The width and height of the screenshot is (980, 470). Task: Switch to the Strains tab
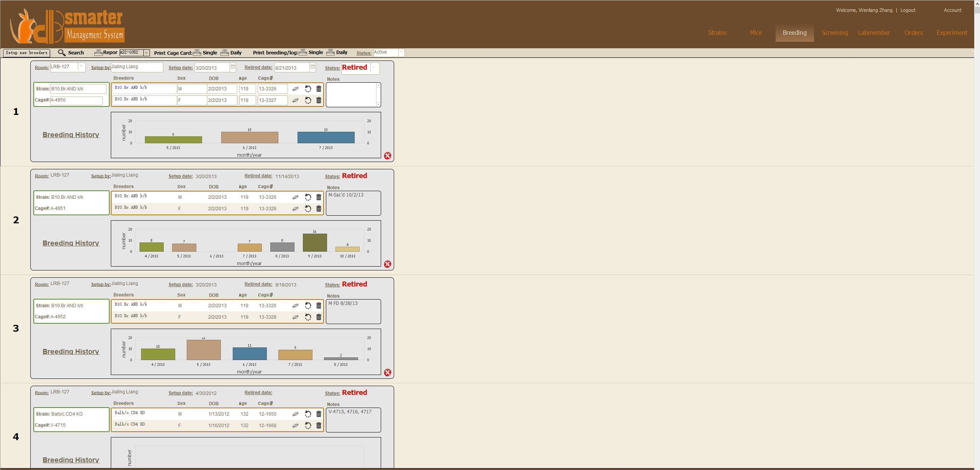(x=717, y=33)
